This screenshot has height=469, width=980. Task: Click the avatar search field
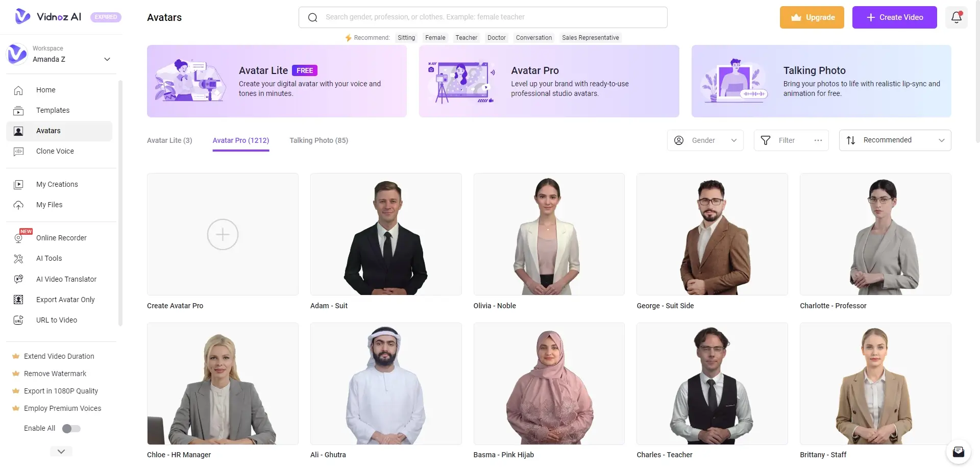click(482, 17)
